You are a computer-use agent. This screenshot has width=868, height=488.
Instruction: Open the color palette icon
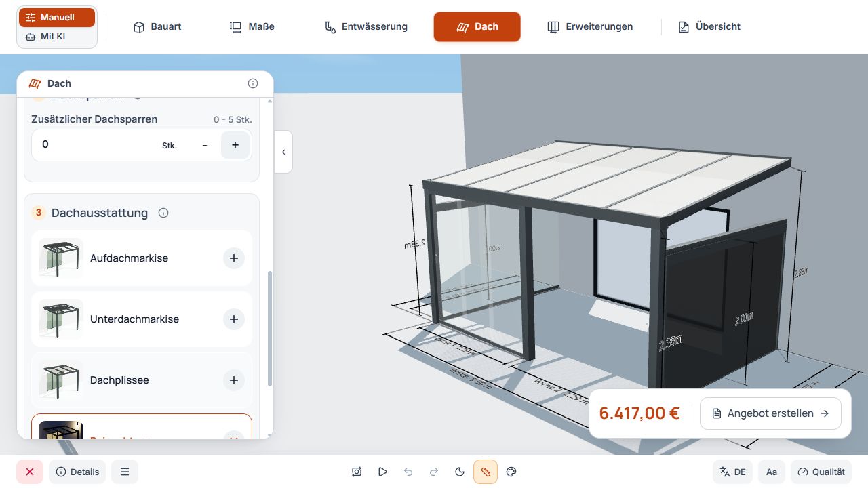point(511,472)
